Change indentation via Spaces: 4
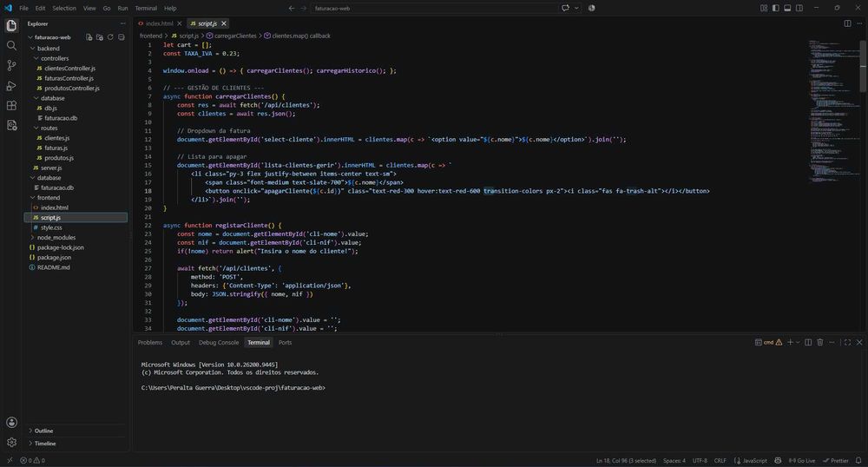Viewport: 868px width, 467px height. pos(674,460)
